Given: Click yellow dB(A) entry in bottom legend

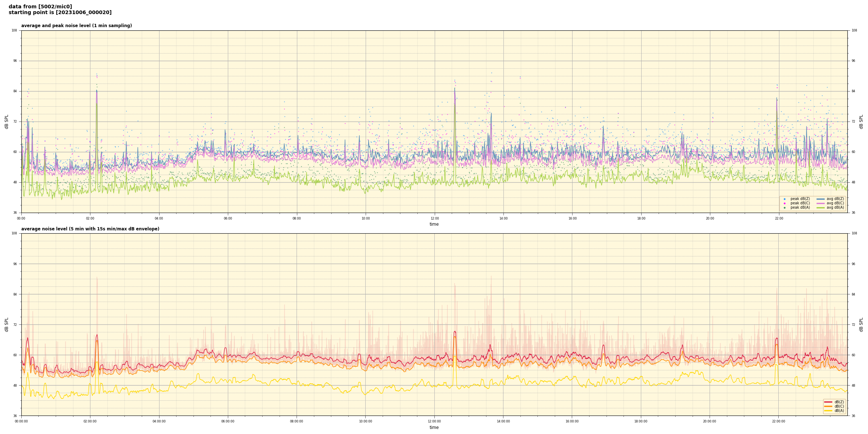Looking at the screenshot, I should point(828,410).
